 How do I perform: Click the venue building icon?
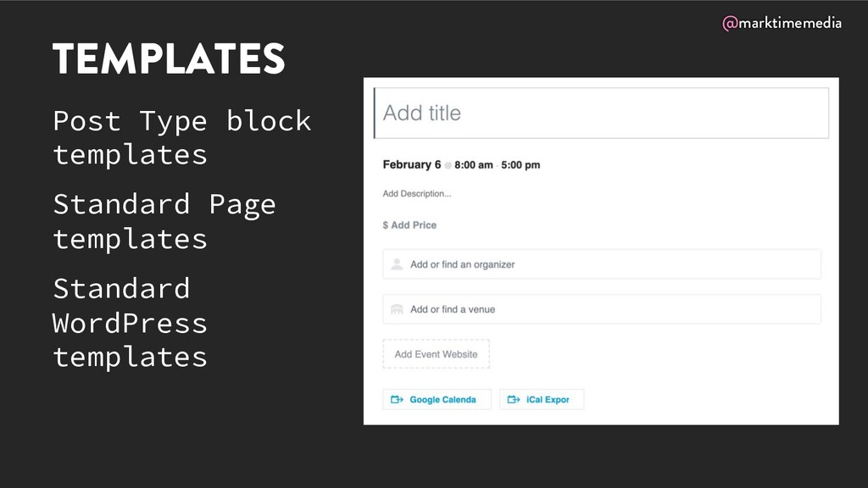click(396, 309)
